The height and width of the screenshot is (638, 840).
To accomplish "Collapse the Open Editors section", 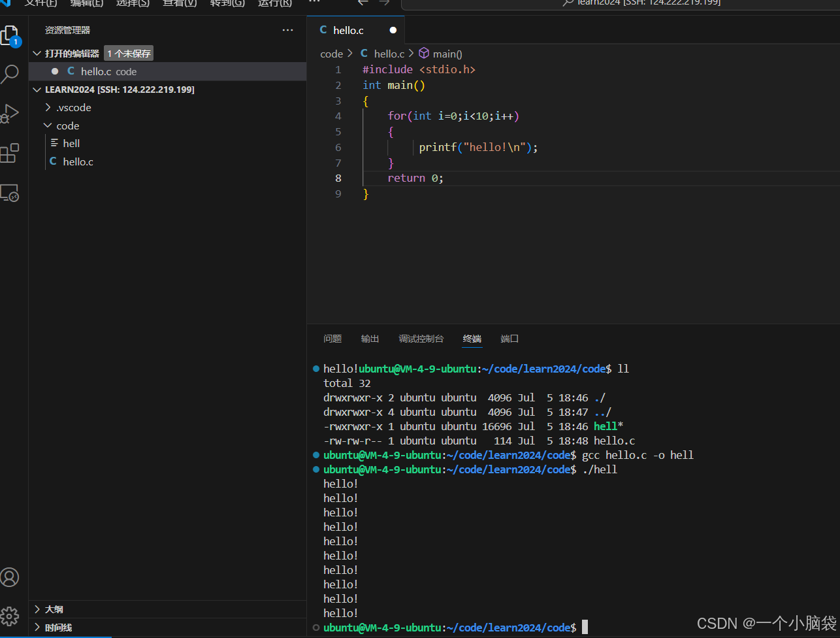I will pos(37,54).
